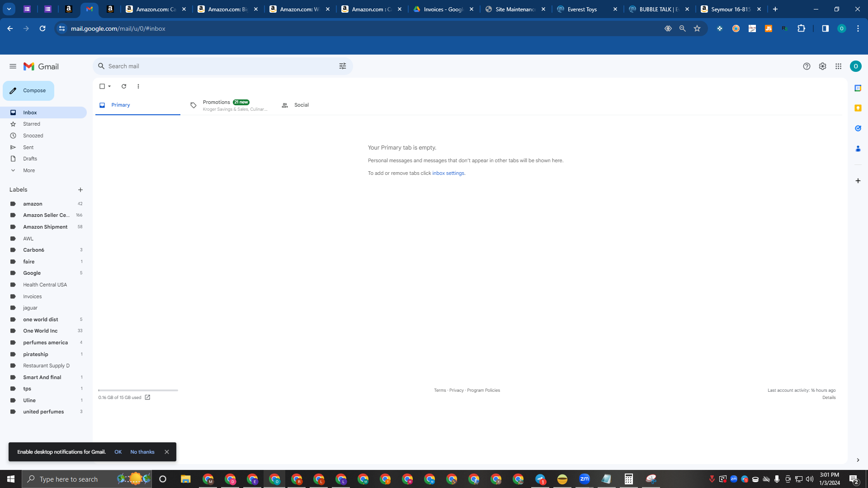Reload the page in Chrome
The width and height of the screenshot is (868, 488).
(42, 28)
